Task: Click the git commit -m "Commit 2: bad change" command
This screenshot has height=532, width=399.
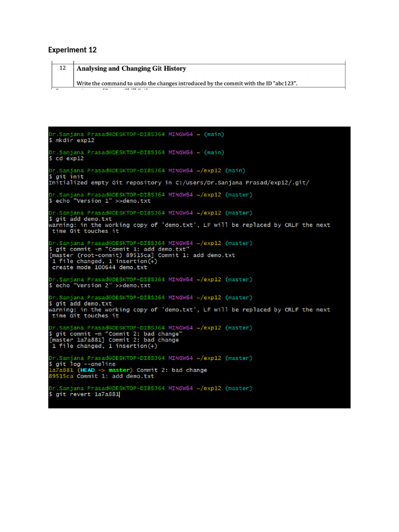Action: [115, 334]
